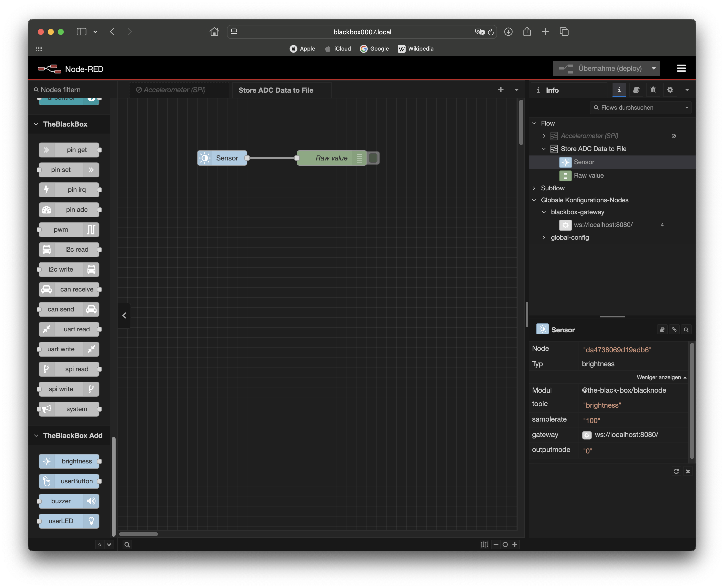Click the canvas horizontal scrollbar thumb

click(138, 534)
